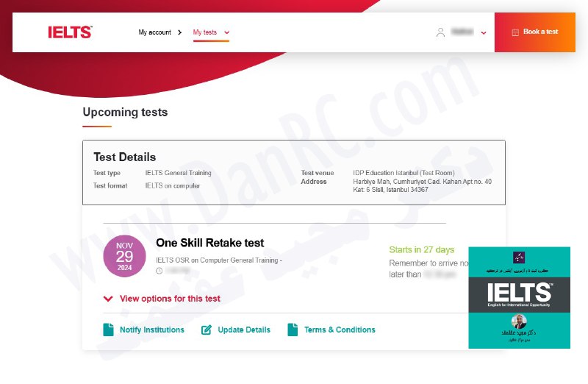Click the 'Kat: 6 Sisli, Istanbul 34367' address line
588x384 pixels.
pyautogui.click(x=390, y=190)
